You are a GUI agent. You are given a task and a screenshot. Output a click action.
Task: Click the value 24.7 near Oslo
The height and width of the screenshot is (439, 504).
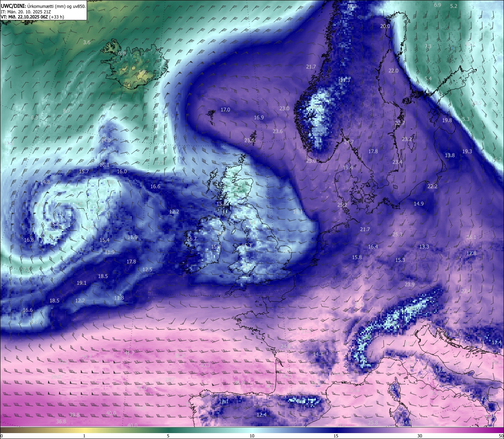(349, 142)
